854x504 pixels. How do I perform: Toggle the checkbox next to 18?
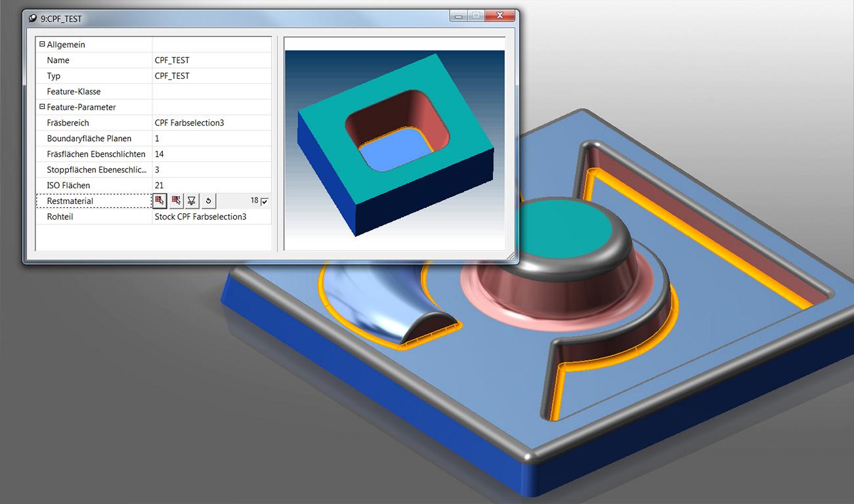coord(265,201)
